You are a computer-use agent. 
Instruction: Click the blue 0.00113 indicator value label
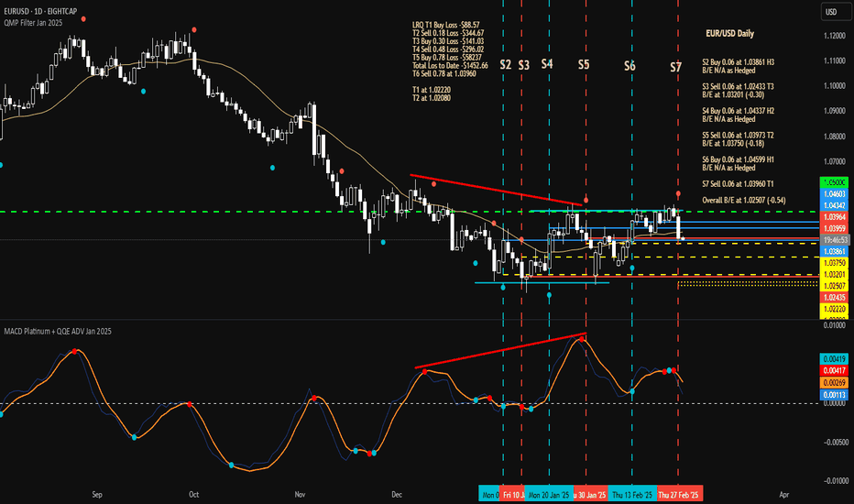pyautogui.click(x=834, y=394)
